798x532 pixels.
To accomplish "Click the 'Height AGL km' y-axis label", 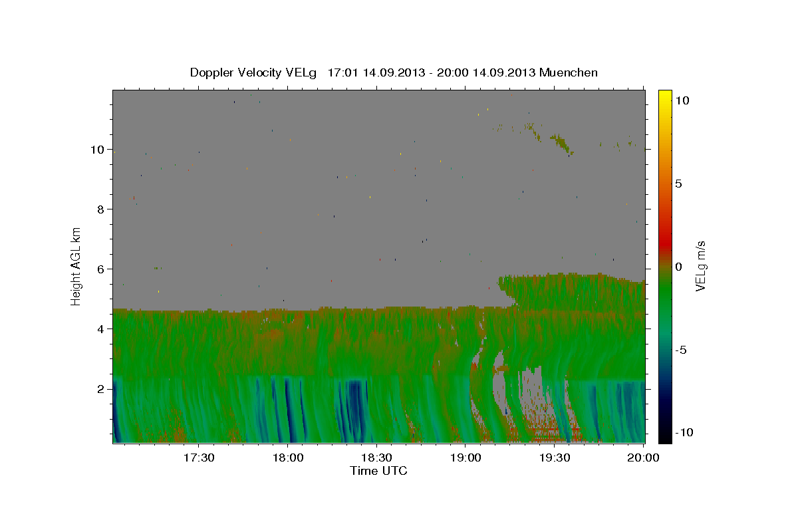I will [76, 266].
